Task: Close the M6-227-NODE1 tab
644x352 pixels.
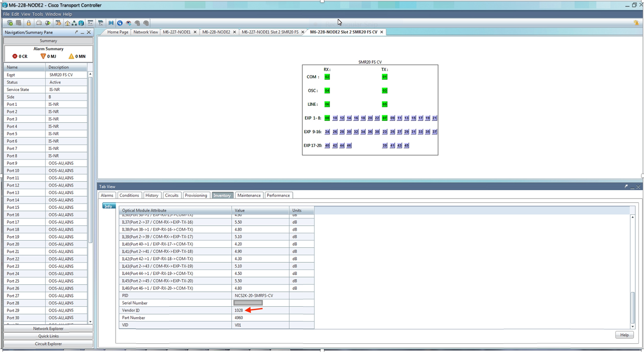Action: (x=195, y=32)
